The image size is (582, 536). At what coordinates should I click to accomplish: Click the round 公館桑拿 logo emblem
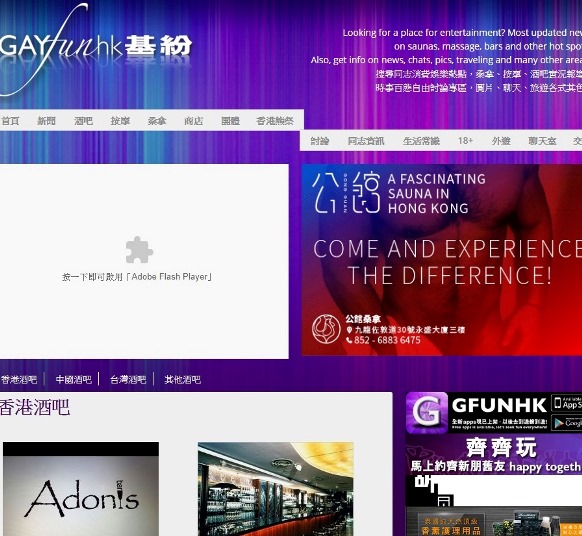click(326, 329)
